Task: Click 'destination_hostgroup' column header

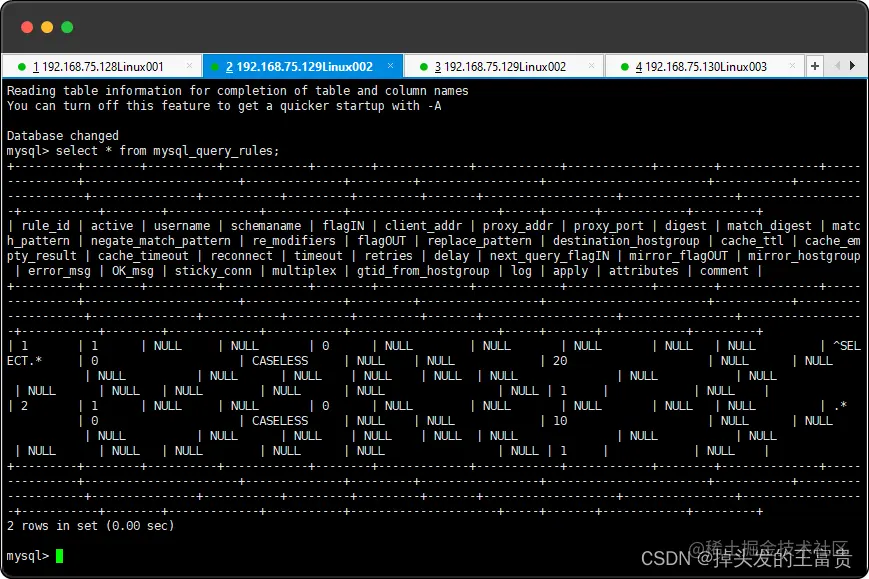Action: [x=626, y=240]
